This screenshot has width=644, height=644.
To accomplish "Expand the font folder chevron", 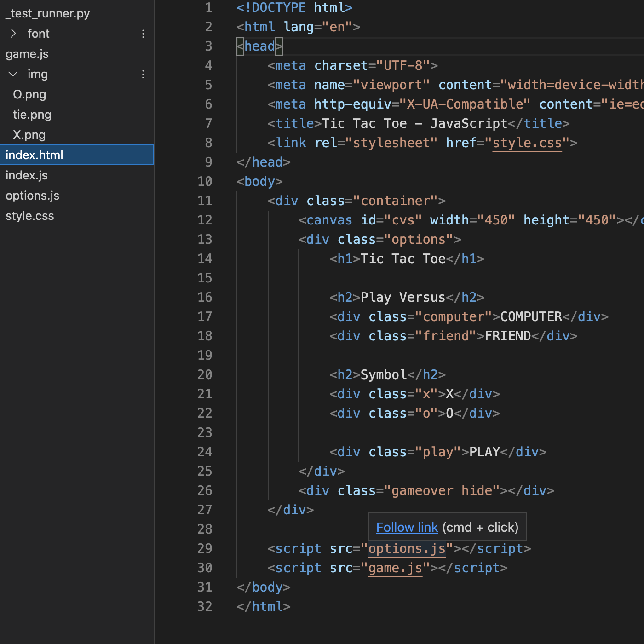I will 13,34.
